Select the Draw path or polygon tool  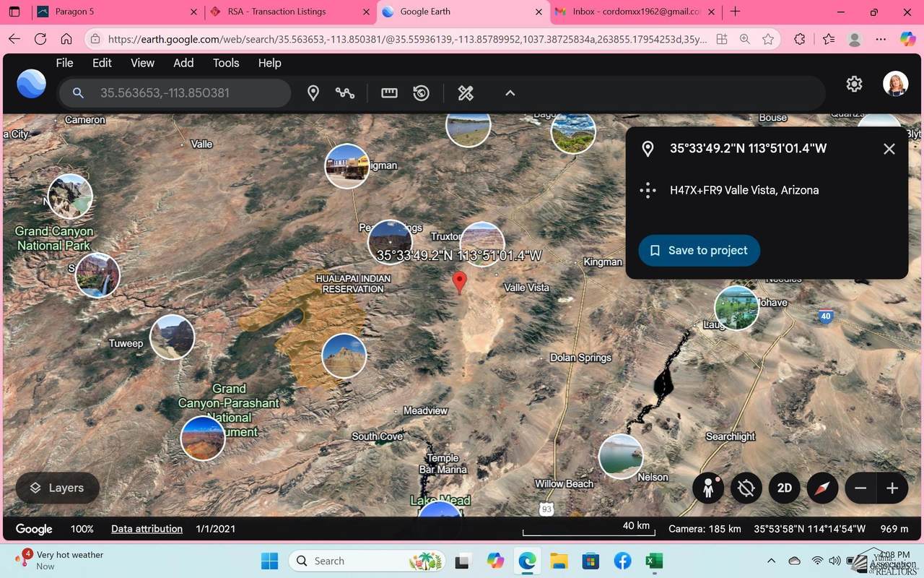point(345,93)
